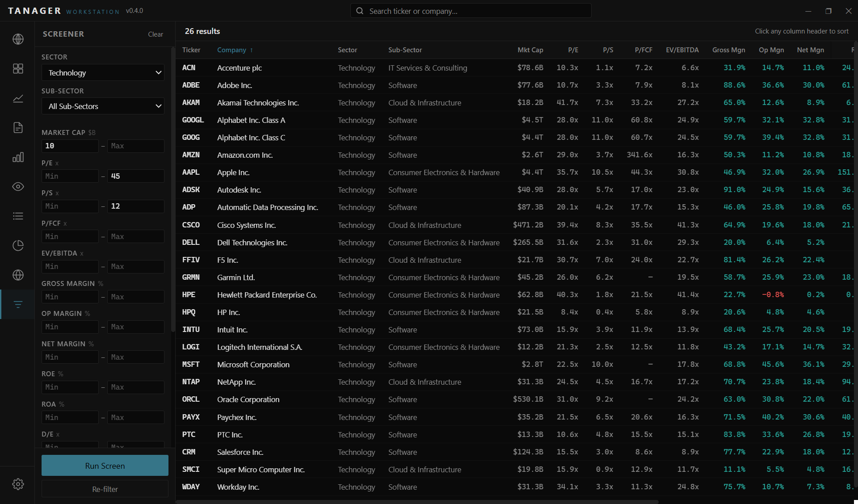Click the screener panel vertical scrollbar
Image resolution: width=858 pixels, height=504 pixels.
pos(173,190)
